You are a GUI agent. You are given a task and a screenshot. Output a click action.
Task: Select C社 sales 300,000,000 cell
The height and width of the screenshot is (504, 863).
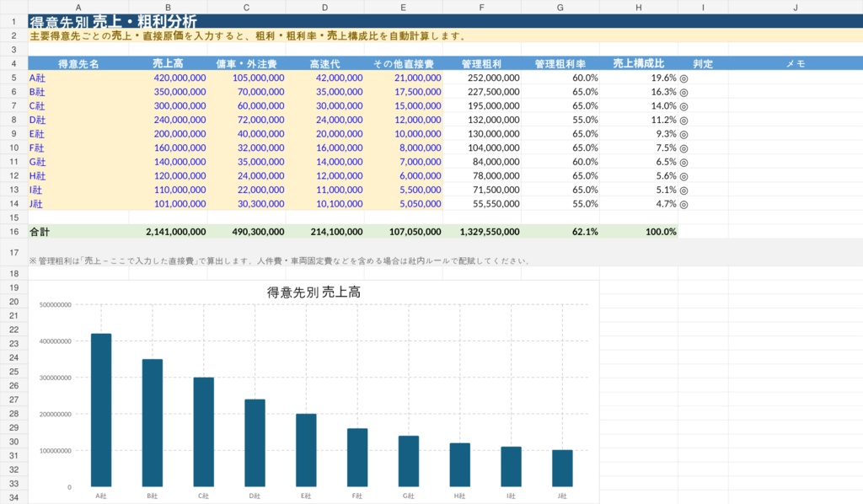168,105
